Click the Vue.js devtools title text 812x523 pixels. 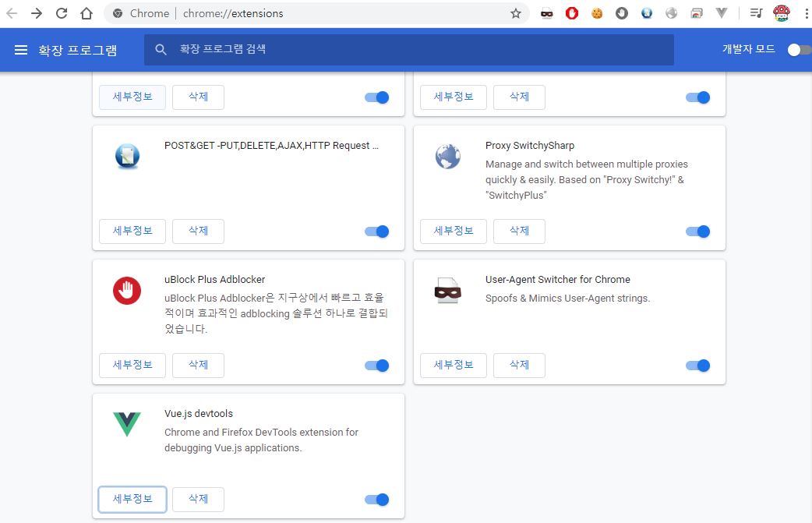[x=199, y=414]
